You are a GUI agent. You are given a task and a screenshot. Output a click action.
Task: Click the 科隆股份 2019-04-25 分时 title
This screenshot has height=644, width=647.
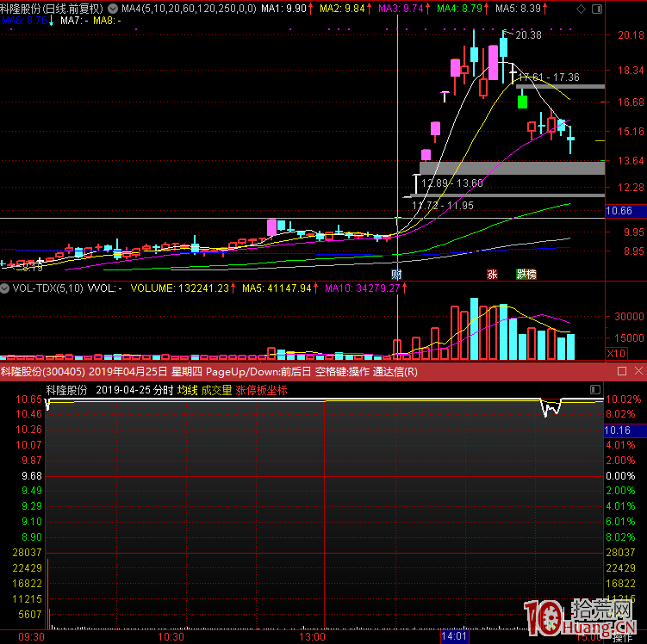pyautogui.click(x=109, y=390)
